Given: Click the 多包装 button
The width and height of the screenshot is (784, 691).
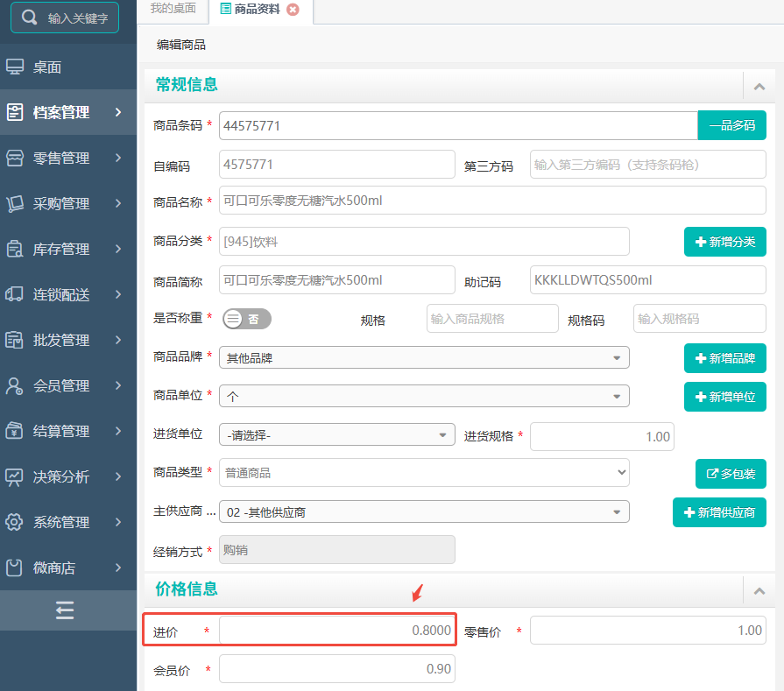Looking at the screenshot, I should pos(731,474).
